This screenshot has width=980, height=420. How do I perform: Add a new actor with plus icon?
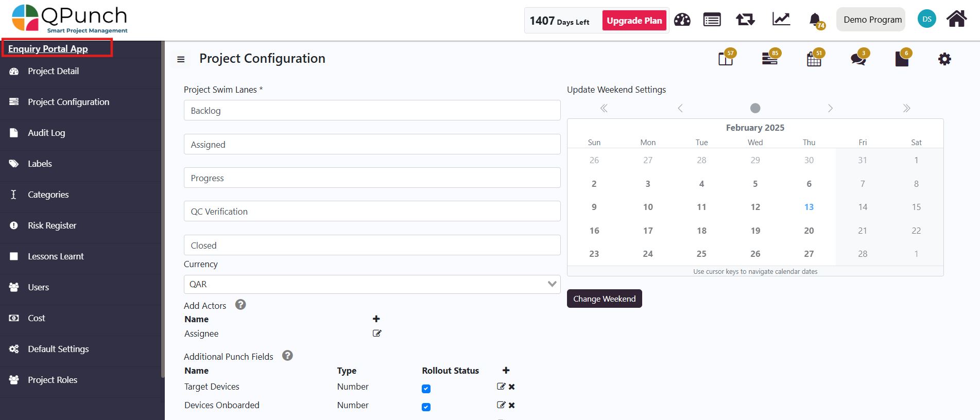click(x=376, y=319)
